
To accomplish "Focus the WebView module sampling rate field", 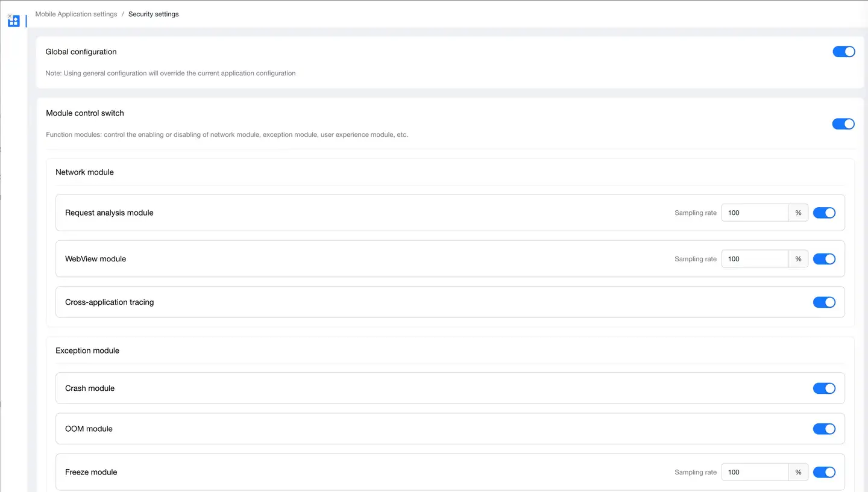I will [x=754, y=259].
